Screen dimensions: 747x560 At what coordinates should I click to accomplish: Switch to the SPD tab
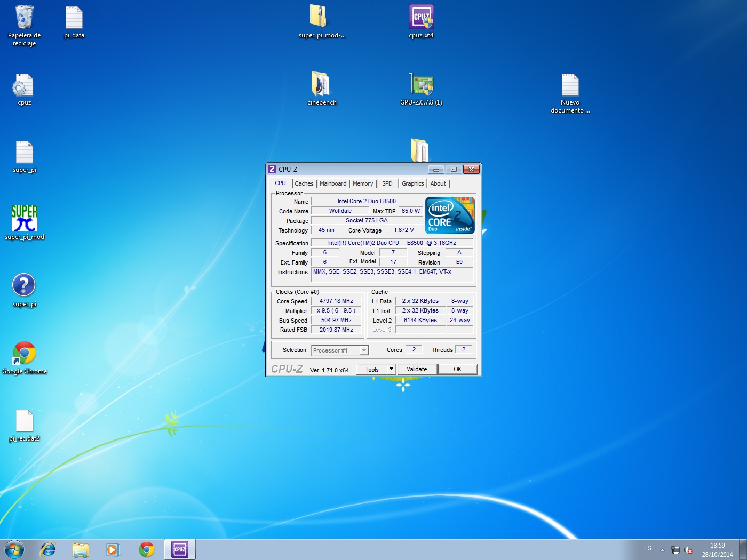pyautogui.click(x=387, y=183)
